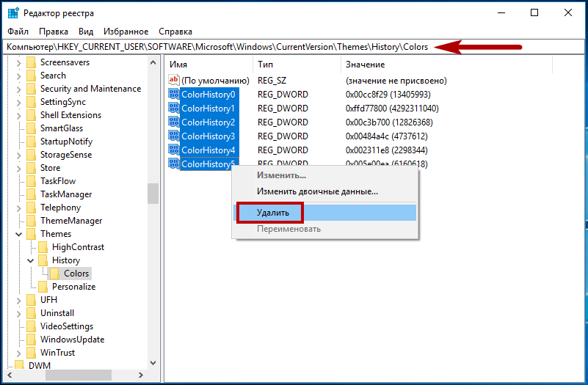Open the Правка menu

coord(54,32)
